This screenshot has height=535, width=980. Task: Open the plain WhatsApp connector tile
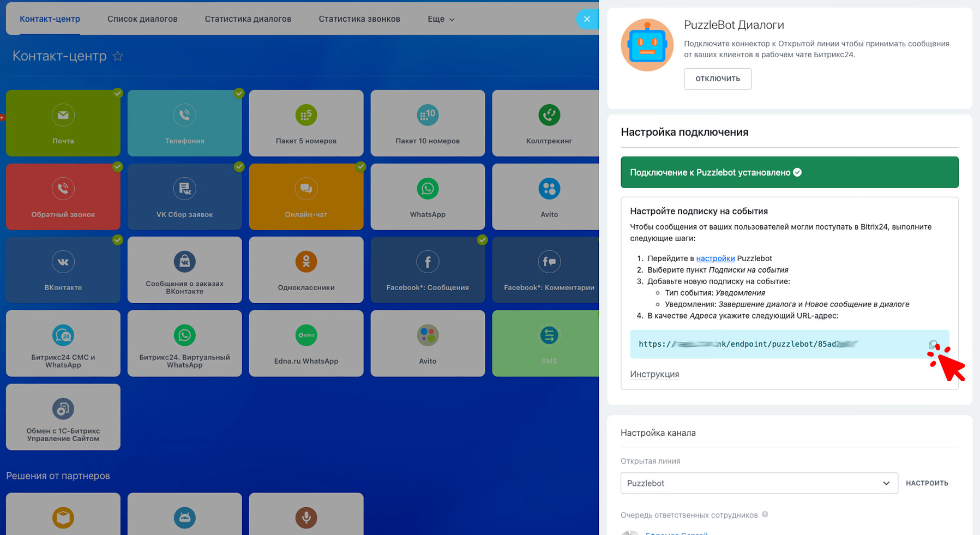[428, 197]
